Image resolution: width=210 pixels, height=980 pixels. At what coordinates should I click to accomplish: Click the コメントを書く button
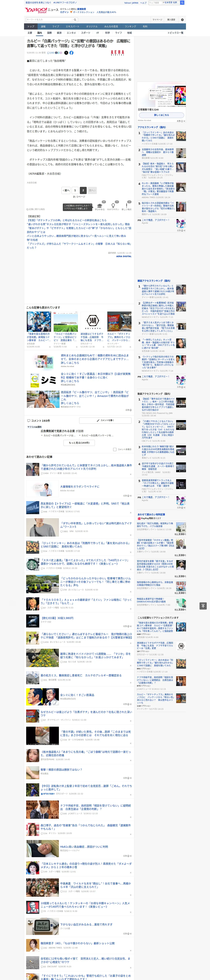(105, 420)
